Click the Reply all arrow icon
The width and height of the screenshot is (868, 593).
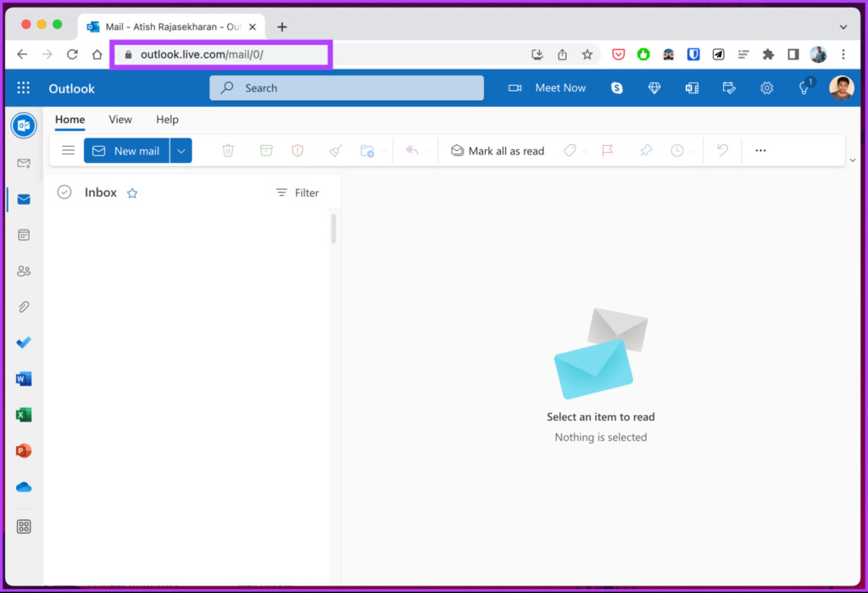pyautogui.click(x=412, y=151)
